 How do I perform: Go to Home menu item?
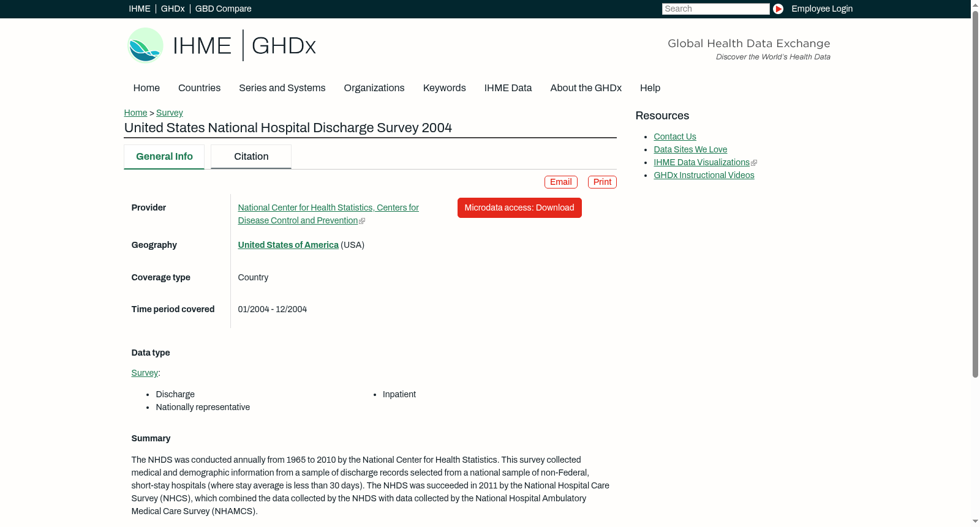[146, 88]
